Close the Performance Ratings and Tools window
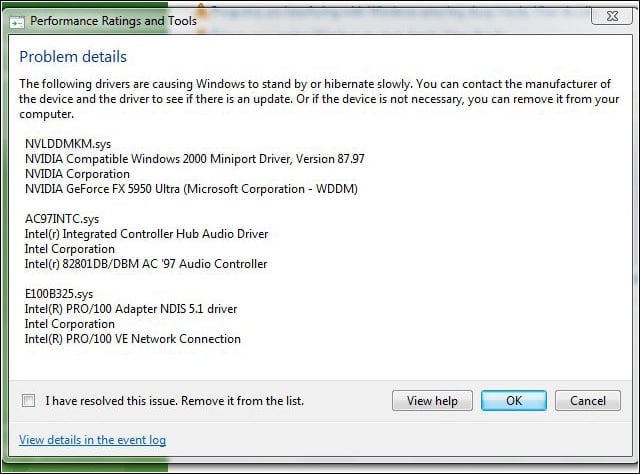Image resolution: width=640 pixels, height=474 pixels. point(612,16)
